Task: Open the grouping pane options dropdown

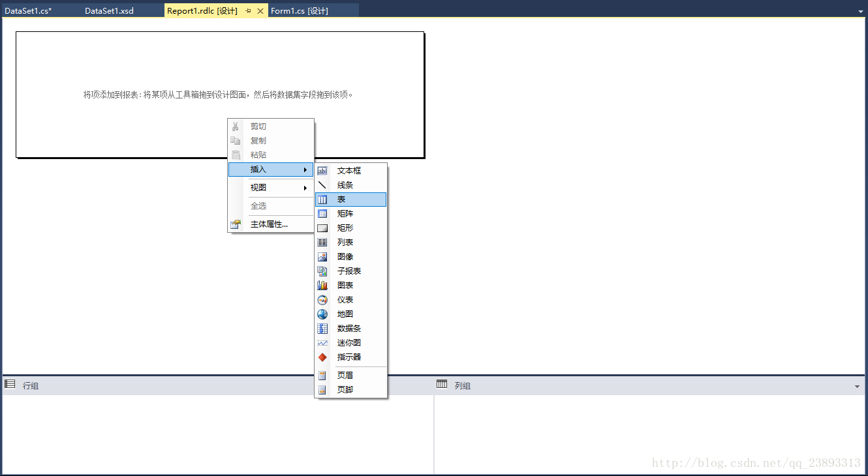Action: click(857, 387)
